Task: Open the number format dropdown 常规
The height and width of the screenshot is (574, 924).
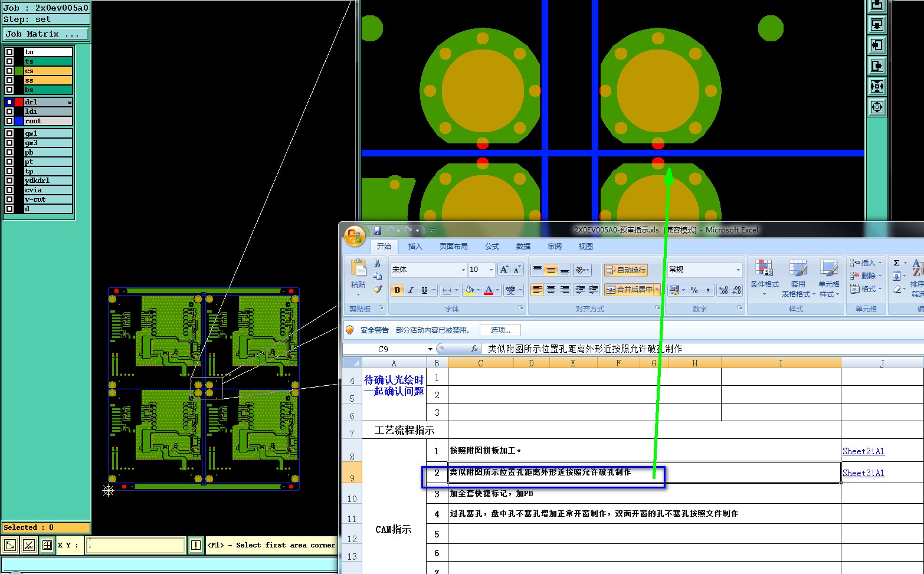Action: pos(738,270)
